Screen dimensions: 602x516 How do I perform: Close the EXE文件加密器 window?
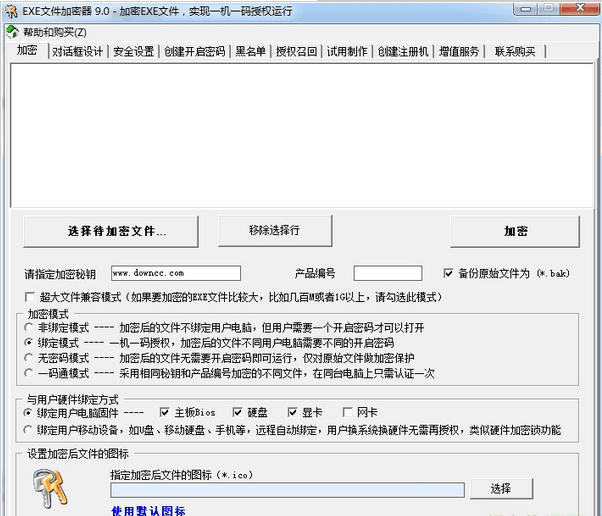click(580, 8)
